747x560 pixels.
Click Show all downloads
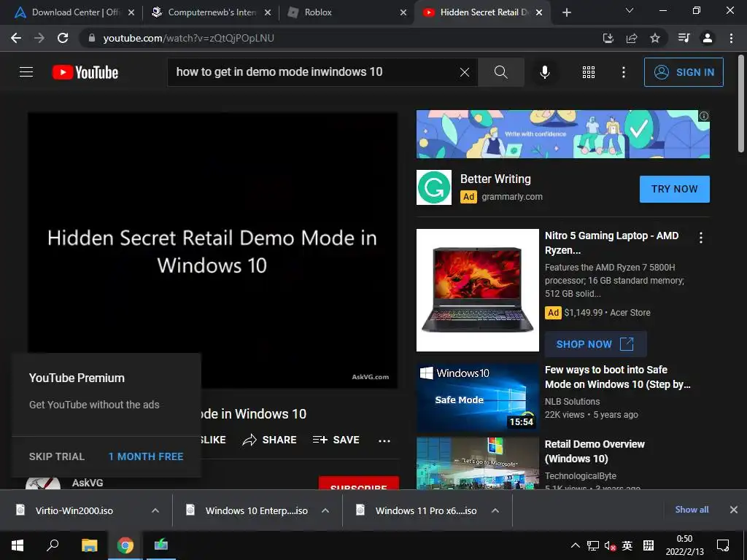coord(692,510)
